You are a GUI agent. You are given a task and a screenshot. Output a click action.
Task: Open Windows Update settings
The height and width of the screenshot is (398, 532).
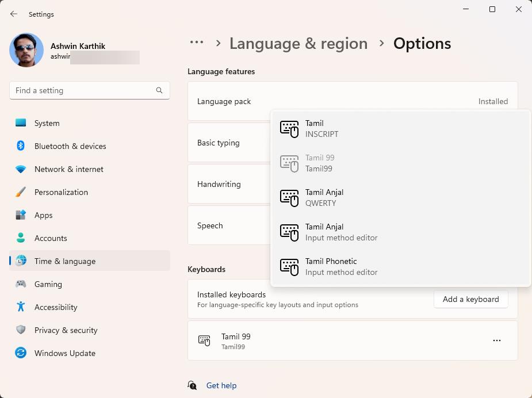click(x=90, y=353)
